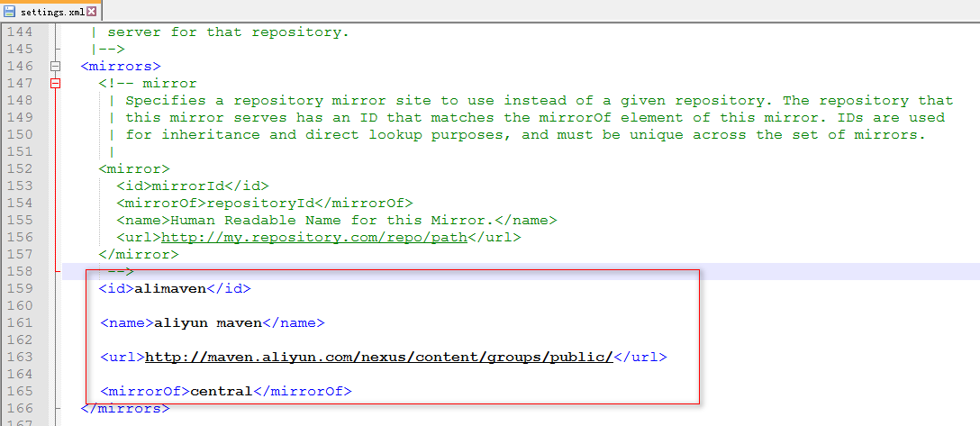Open the maven.aliyun.com nexus public URL
This screenshot has width=980, height=426.
[x=378, y=358]
